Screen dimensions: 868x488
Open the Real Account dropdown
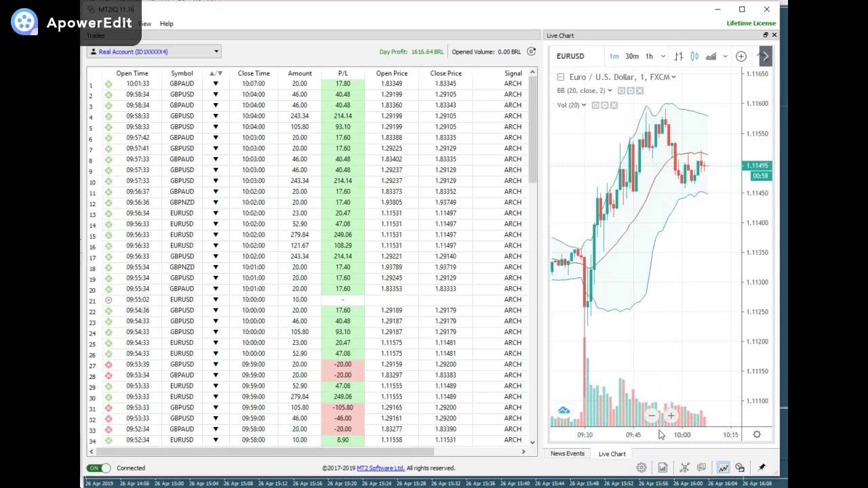(x=155, y=52)
